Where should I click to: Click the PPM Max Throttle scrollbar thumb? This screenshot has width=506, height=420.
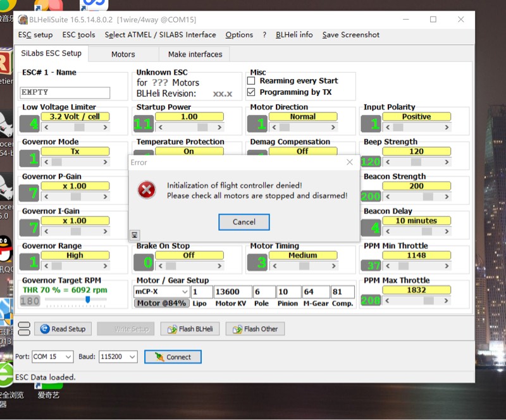(429, 300)
